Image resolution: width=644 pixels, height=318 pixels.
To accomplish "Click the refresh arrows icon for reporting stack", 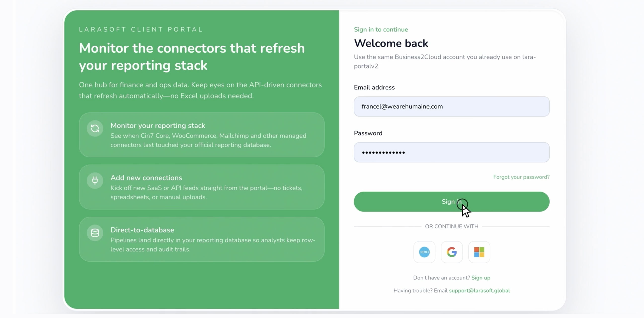I will click(x=95, y=129).
